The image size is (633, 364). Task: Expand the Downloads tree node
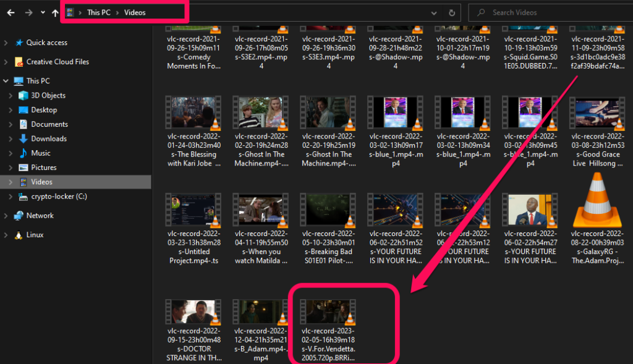pos(11,138)
